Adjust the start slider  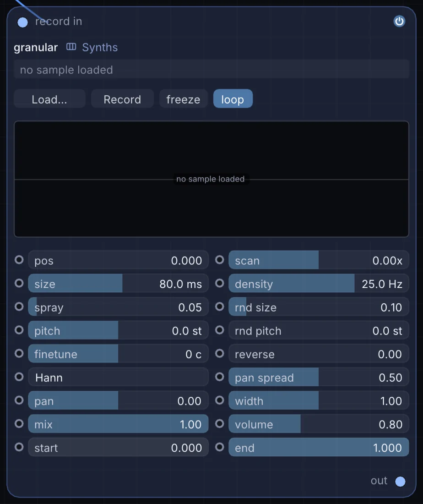(118, 448)
